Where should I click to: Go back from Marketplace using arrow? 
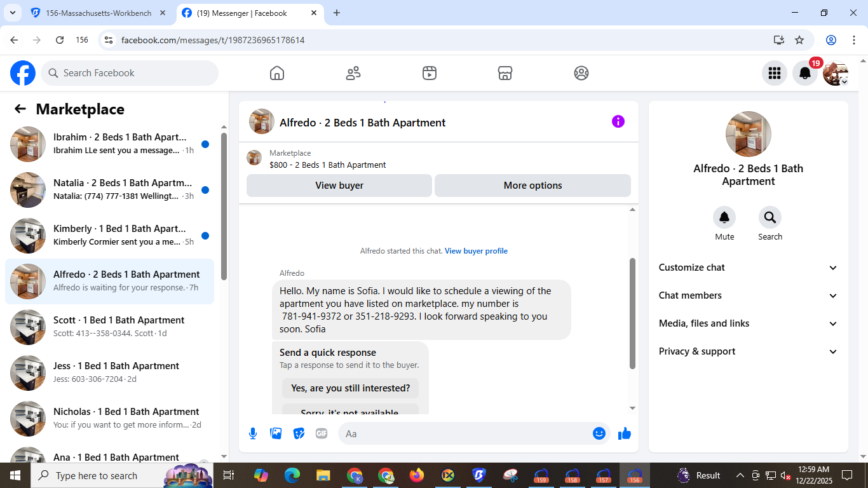pos(20,109)
